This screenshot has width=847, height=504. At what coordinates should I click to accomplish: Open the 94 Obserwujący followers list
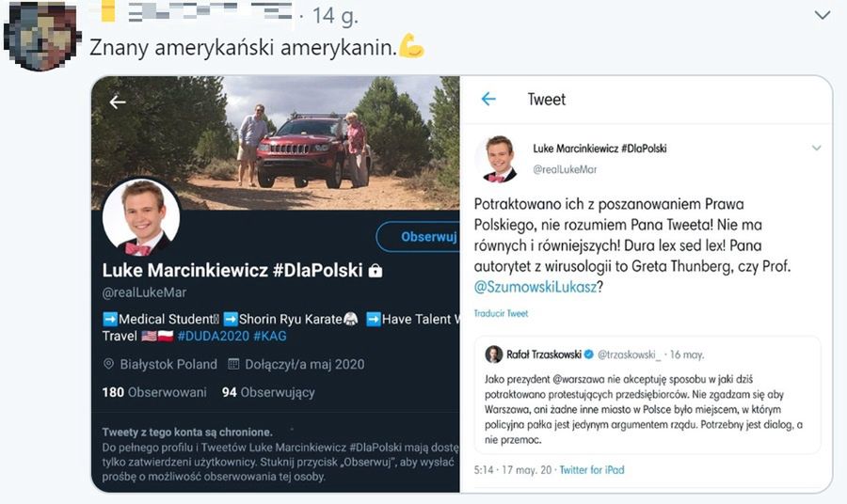coord(268,392)
